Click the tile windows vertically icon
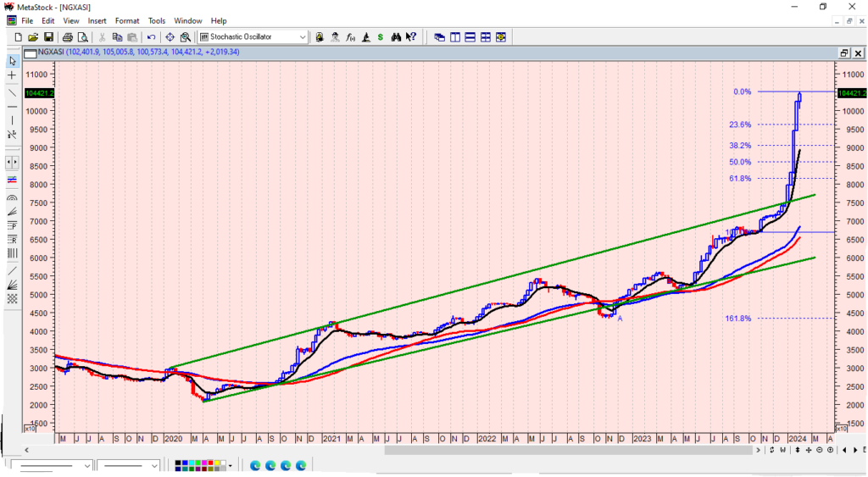Viewport: 868px width, 477px height. click(455, 37)
